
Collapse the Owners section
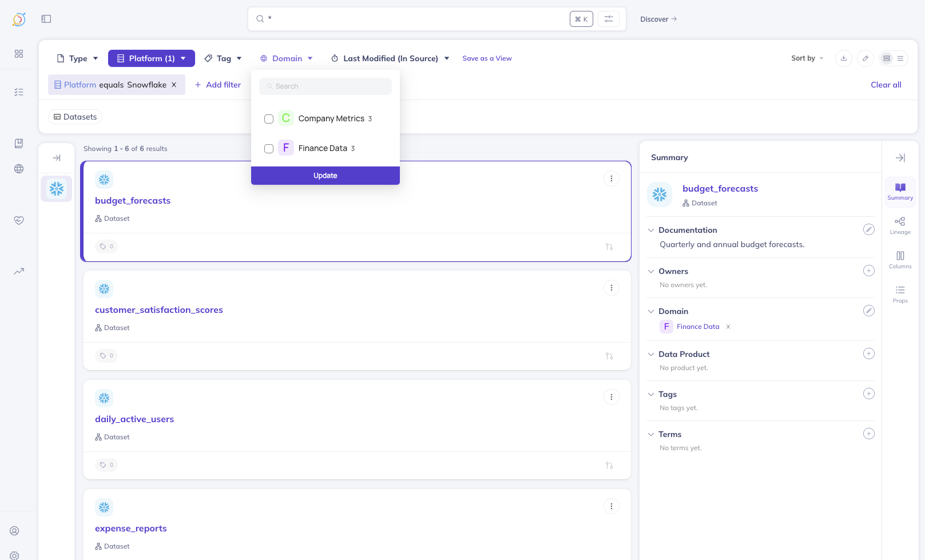(651, 271)
